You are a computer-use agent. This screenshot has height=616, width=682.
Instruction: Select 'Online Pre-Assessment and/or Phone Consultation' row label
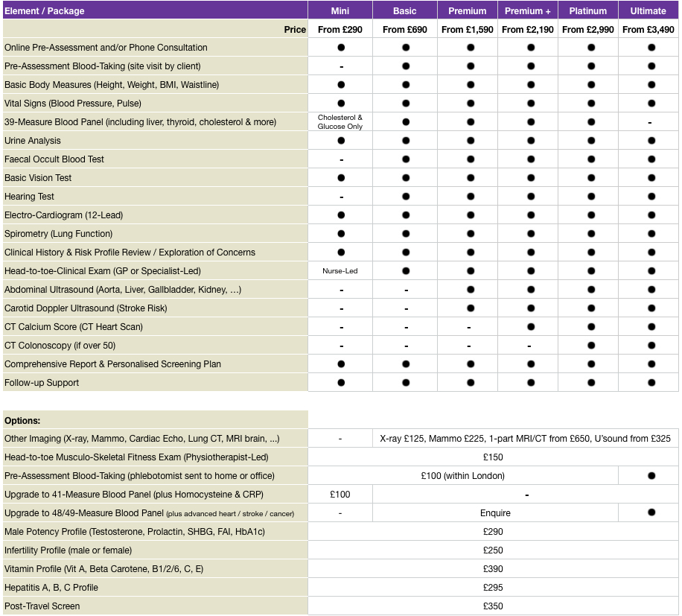click(106, 48)
